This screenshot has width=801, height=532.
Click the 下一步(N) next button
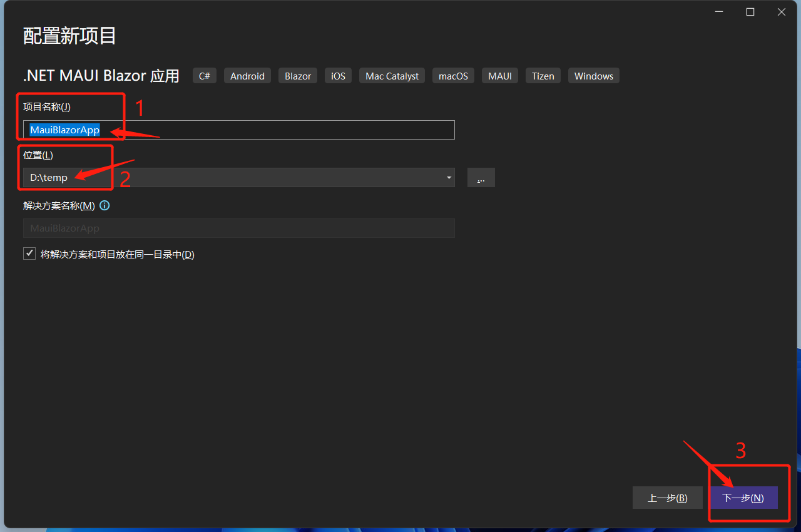pyautogui.click(x=744, y=498)
